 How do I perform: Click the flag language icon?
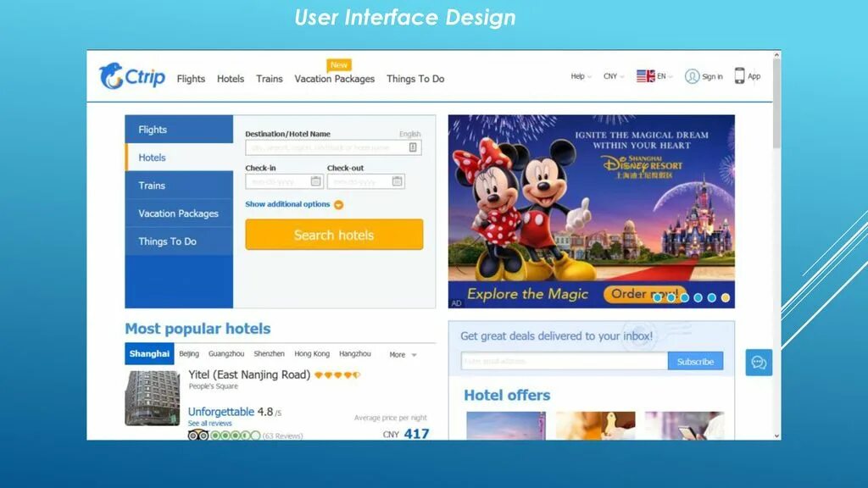645,75
